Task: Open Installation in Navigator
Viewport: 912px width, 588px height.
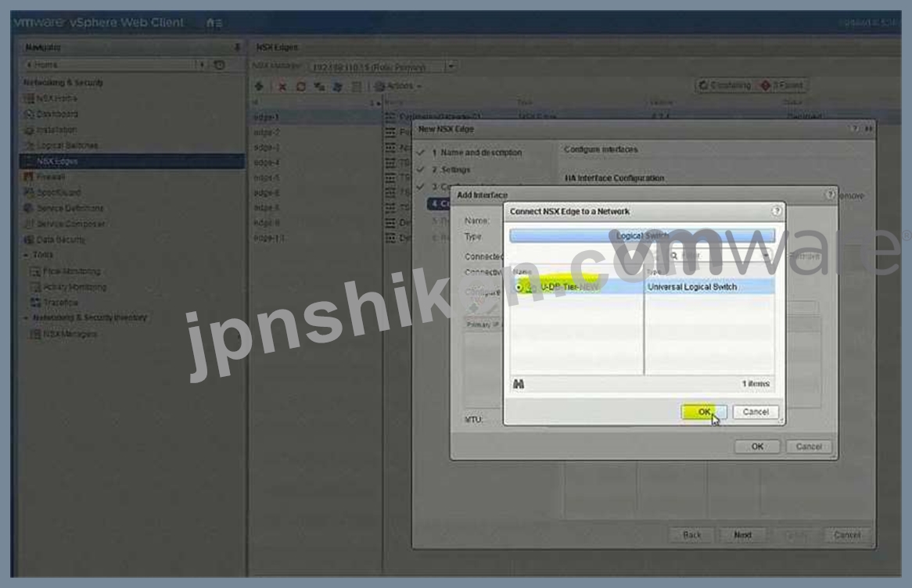Action: pos(56,130)
